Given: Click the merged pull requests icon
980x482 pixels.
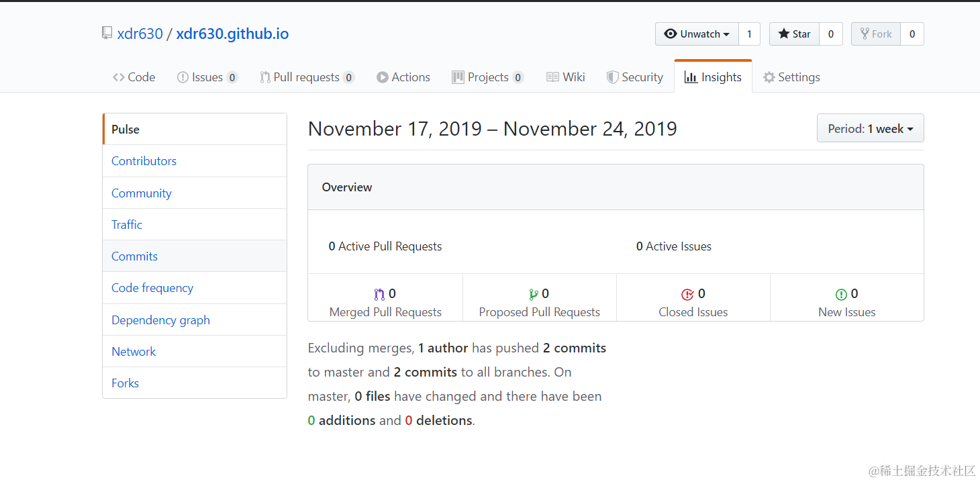Looking at the screenshot, I should click(379, 294).
